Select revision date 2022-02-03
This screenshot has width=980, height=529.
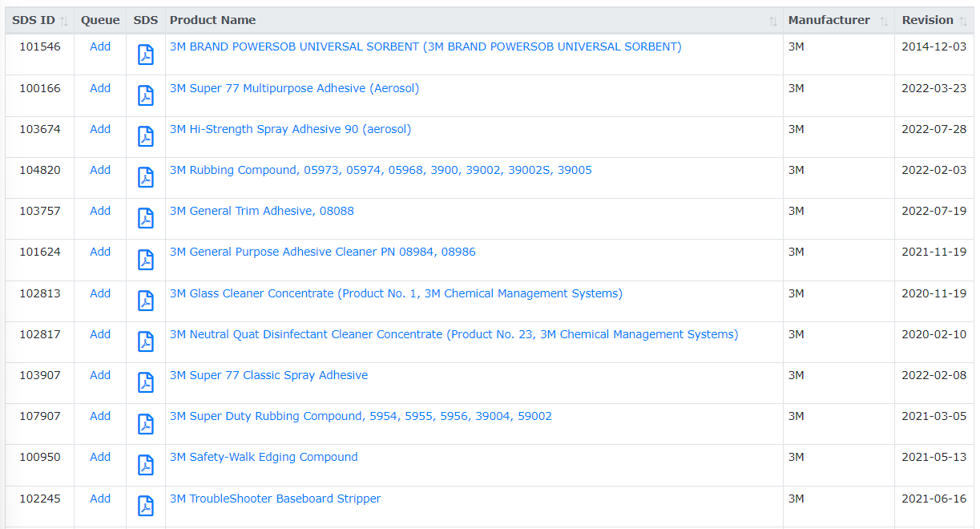(x=934, y=170)
